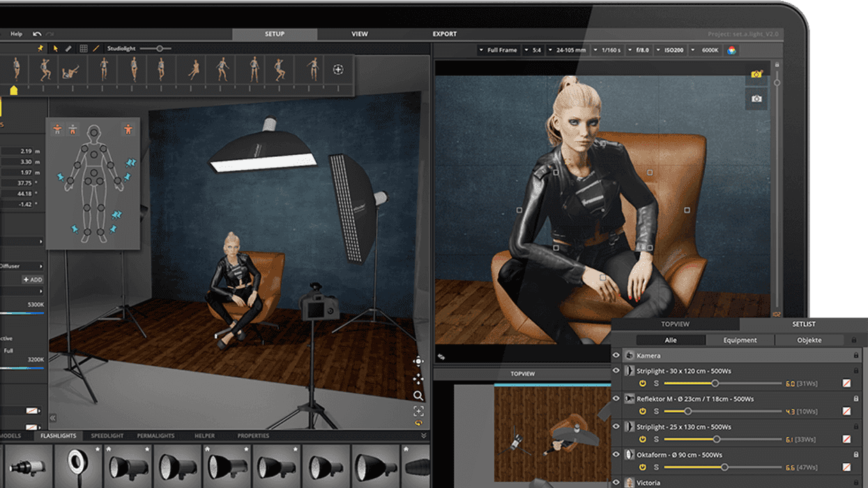Select the arrow pointer tool
This screenshot has height=488, width=868.
point(56,49)
